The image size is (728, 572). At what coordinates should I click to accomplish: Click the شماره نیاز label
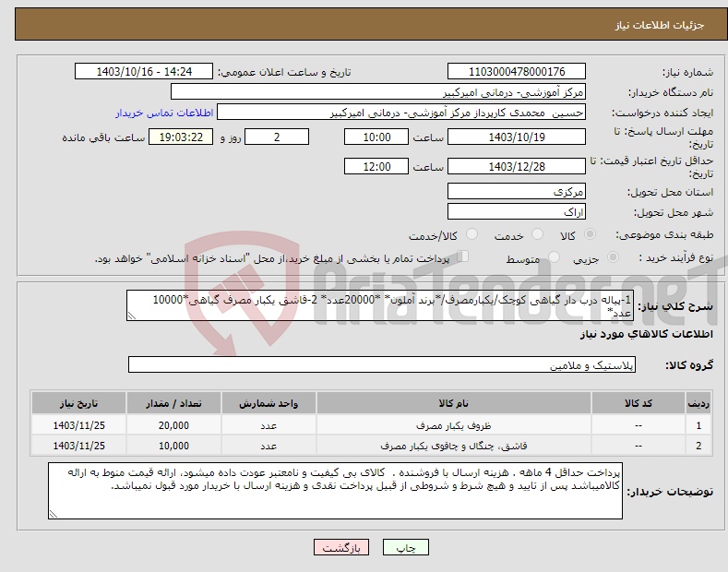(687, 73)
